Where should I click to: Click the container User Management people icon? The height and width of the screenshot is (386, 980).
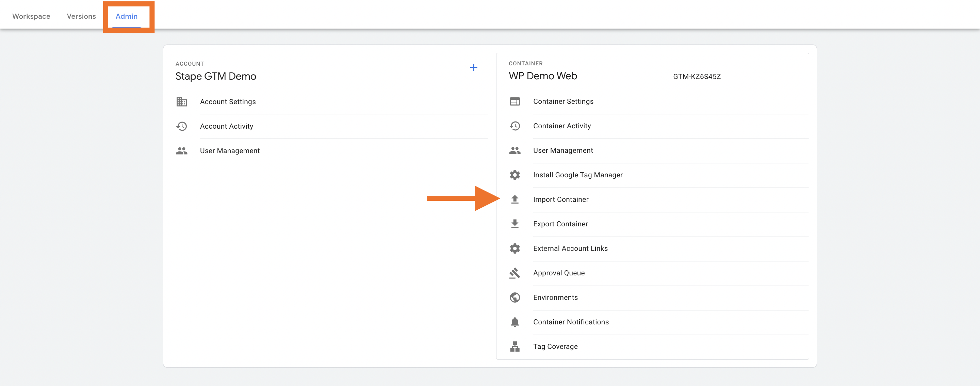(x=515, y=150)
